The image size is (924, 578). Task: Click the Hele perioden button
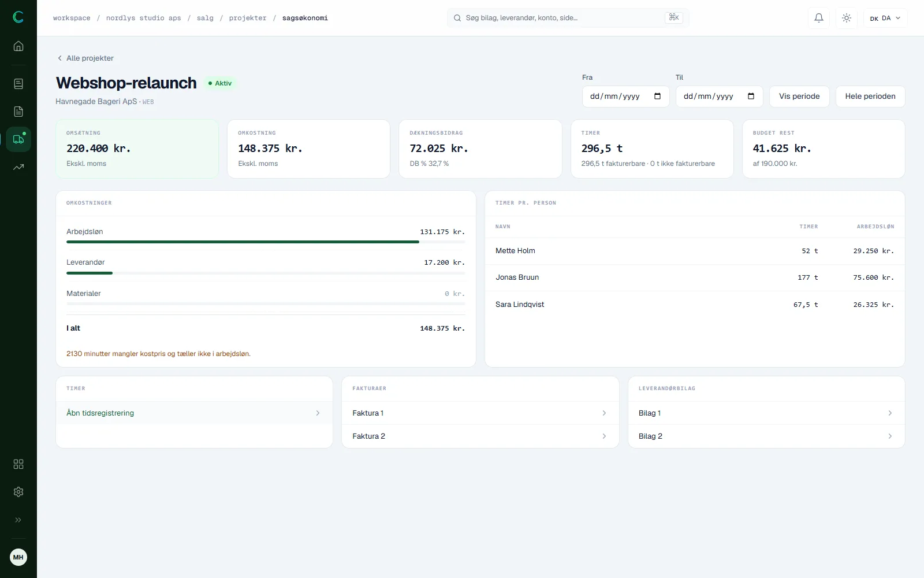click(870, 97)
